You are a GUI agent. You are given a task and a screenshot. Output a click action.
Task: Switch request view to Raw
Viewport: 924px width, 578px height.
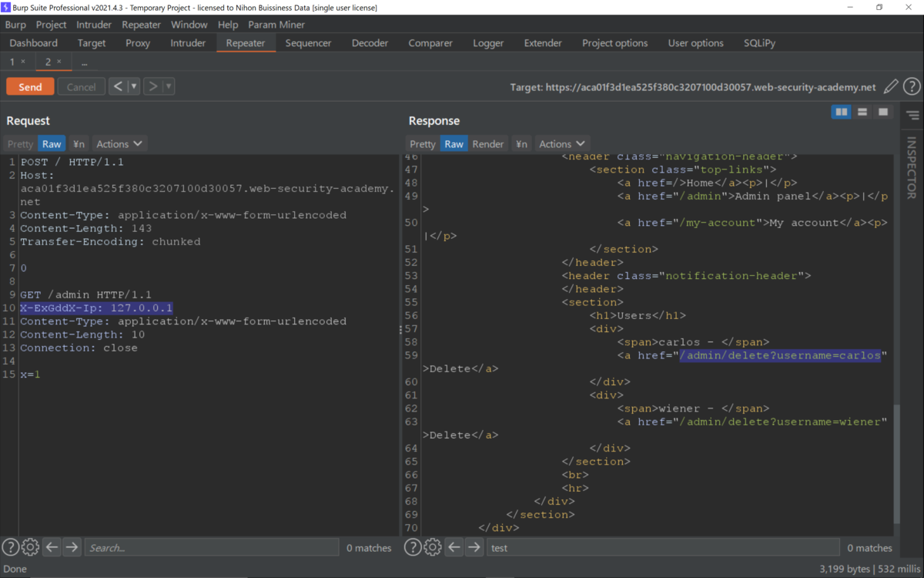(52, 143)
